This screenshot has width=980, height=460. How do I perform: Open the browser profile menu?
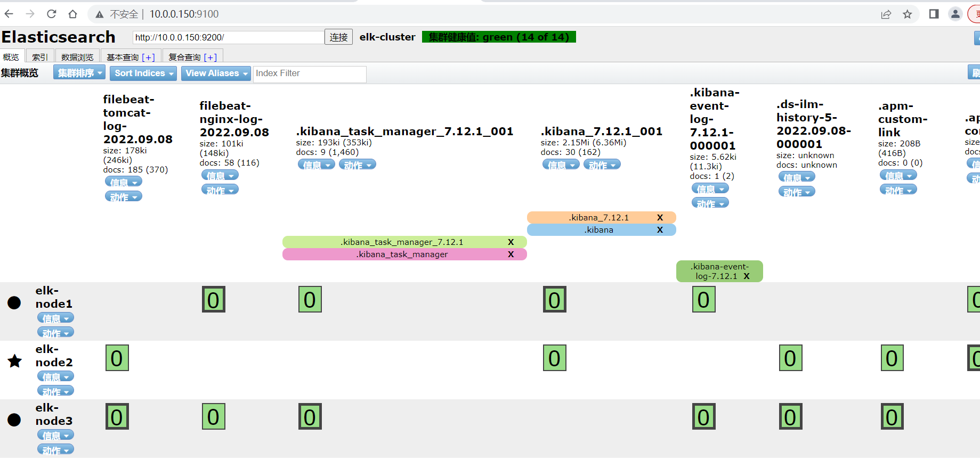(955, 14)
